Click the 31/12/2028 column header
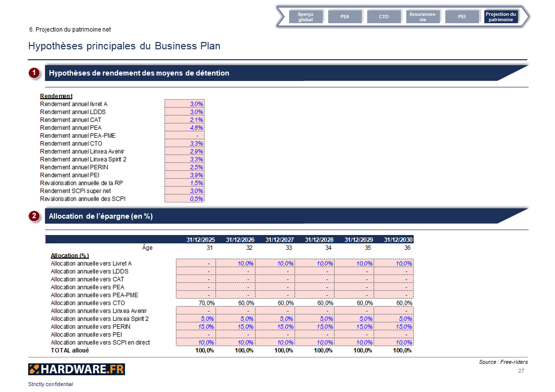Screen dimensions: 555x392 [319, 239]
